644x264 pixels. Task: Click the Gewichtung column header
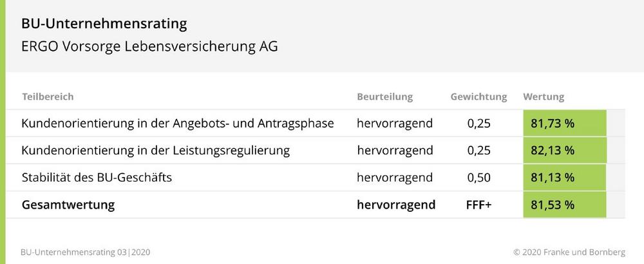tap(478, 97)
